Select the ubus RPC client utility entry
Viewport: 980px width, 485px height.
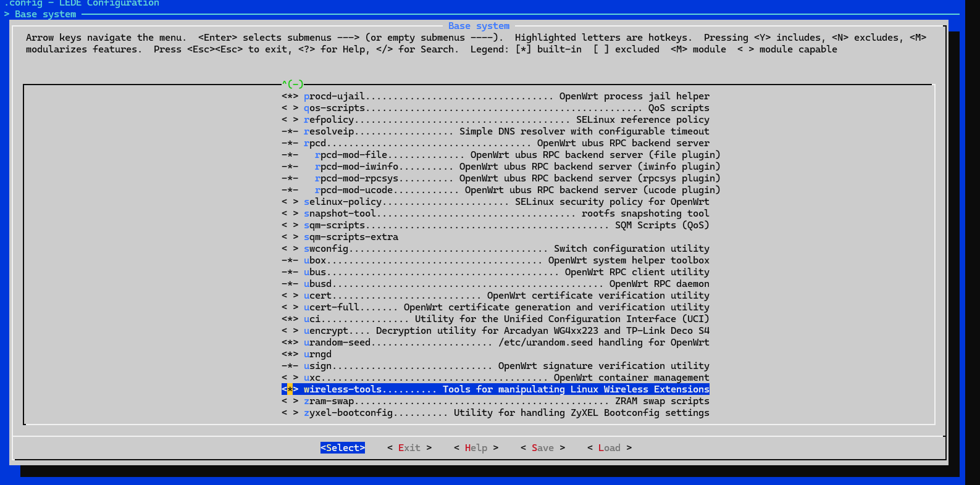coord(495,272)
